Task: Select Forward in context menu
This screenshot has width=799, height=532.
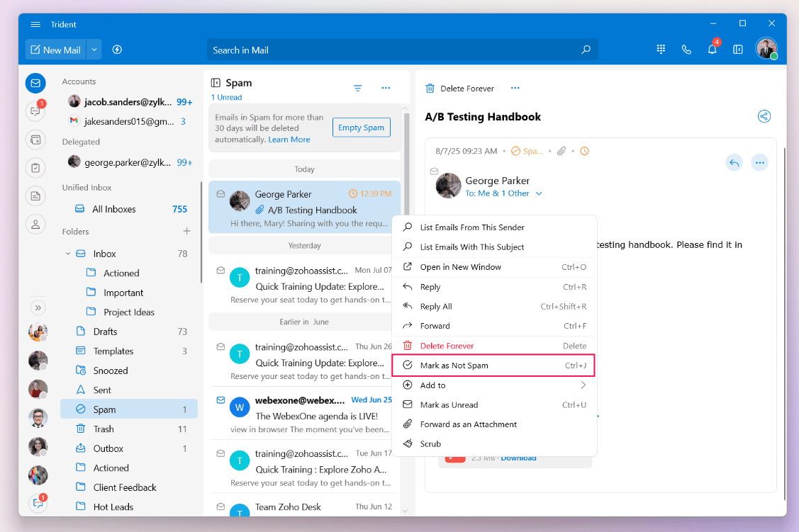Action: [x=494, y=326]
